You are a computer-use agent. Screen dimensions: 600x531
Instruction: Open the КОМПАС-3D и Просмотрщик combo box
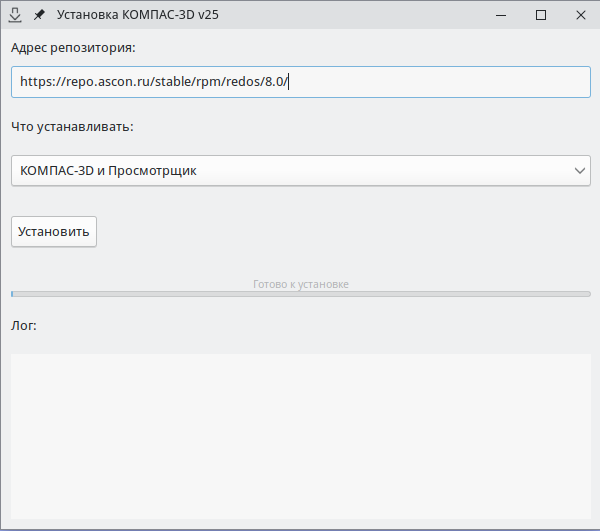(x=301, y=171)
